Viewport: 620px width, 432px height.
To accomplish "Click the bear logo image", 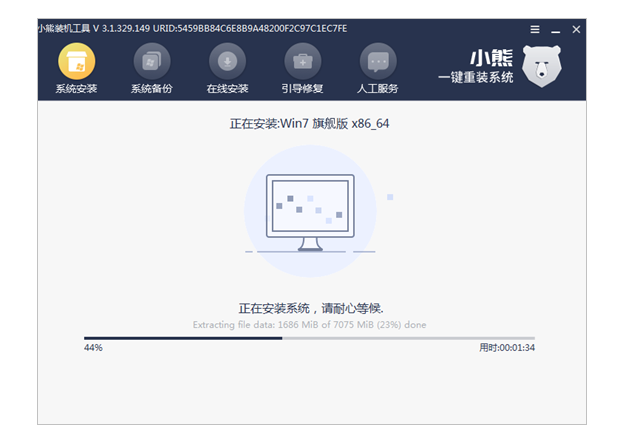I will click(x=542, y=66).
